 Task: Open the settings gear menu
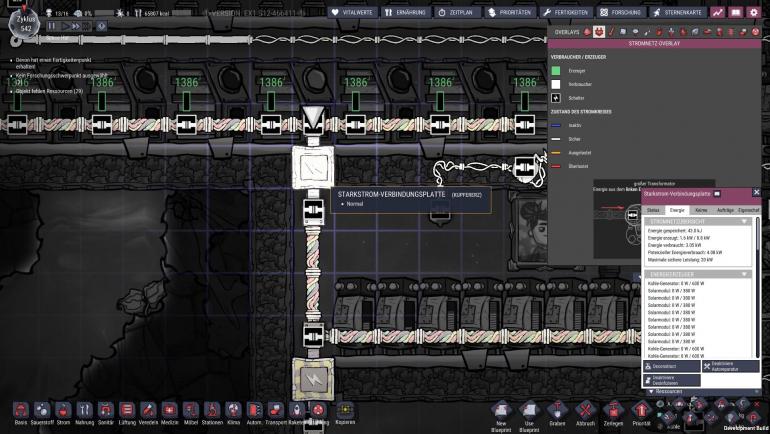pos(754,12)
